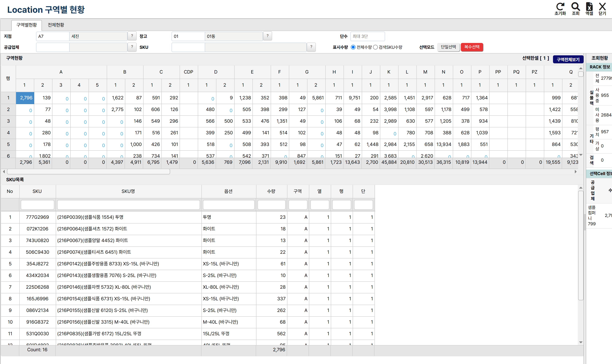The image size is (612, 364).
Task: Click zone grid scroll-up arrow
Action: [x=581, y=68]
